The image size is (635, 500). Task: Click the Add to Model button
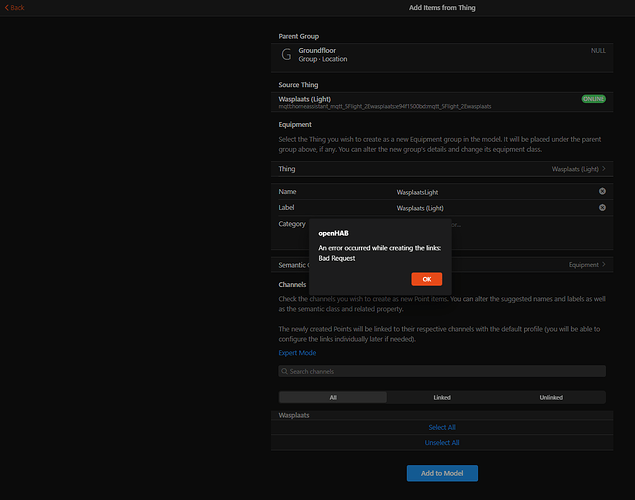(441, 472)
